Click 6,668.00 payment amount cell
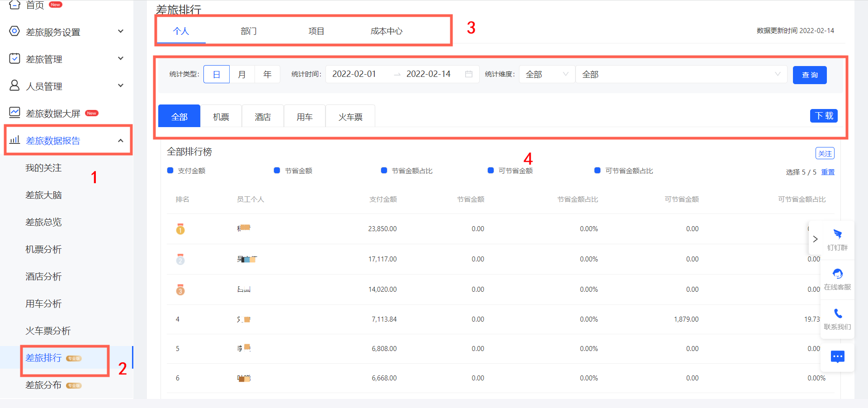 pos(384,378)
